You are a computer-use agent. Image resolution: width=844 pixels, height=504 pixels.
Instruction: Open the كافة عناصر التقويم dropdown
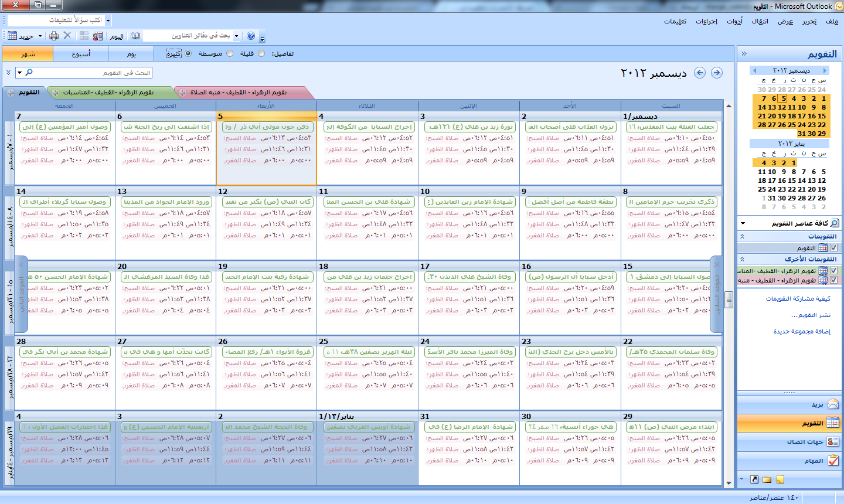743,223
